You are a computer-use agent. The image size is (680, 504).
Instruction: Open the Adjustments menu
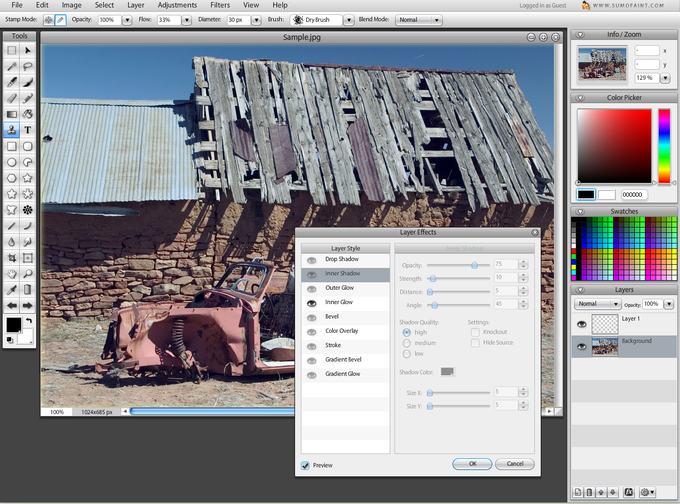coord(177,5)
